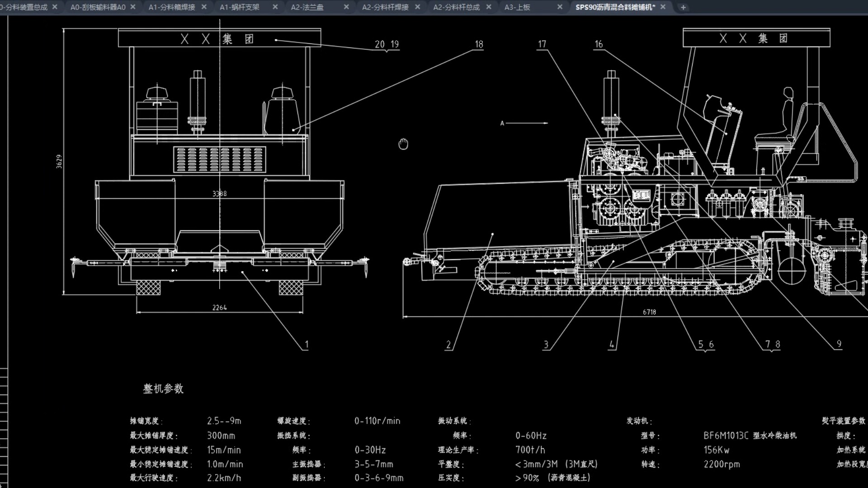Click the 摊铺宽度 parameter label
This screenshot has width=868, height=488.
click(x=146, y=421)
